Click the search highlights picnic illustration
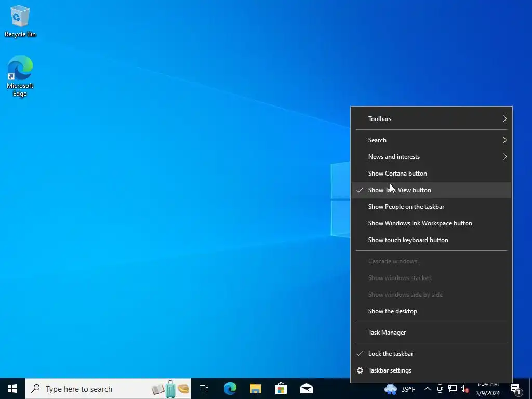The image size is (532, 399). [x=170, y=389]
